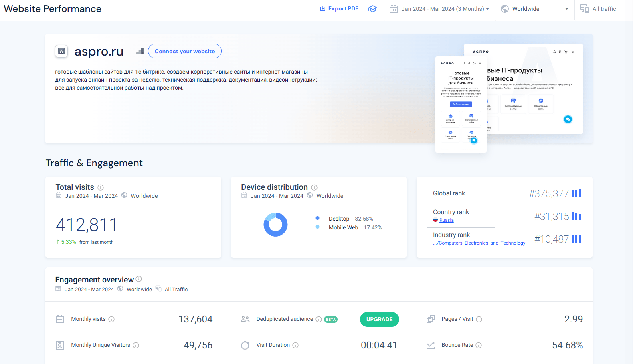Open the Jan 2024 - Mar 2024 date dropdown
This screenshot has width=633, height=364.
point(439,9)
